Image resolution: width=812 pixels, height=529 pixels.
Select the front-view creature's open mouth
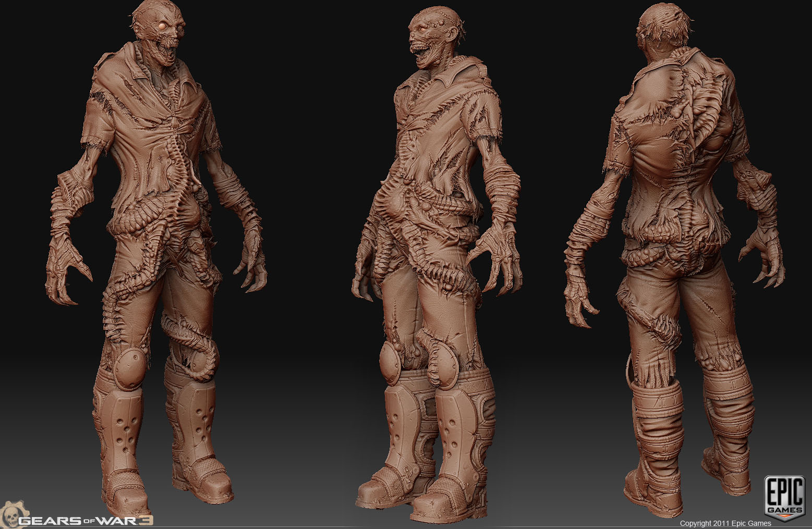pyautogui.click(x=169, y=52)
